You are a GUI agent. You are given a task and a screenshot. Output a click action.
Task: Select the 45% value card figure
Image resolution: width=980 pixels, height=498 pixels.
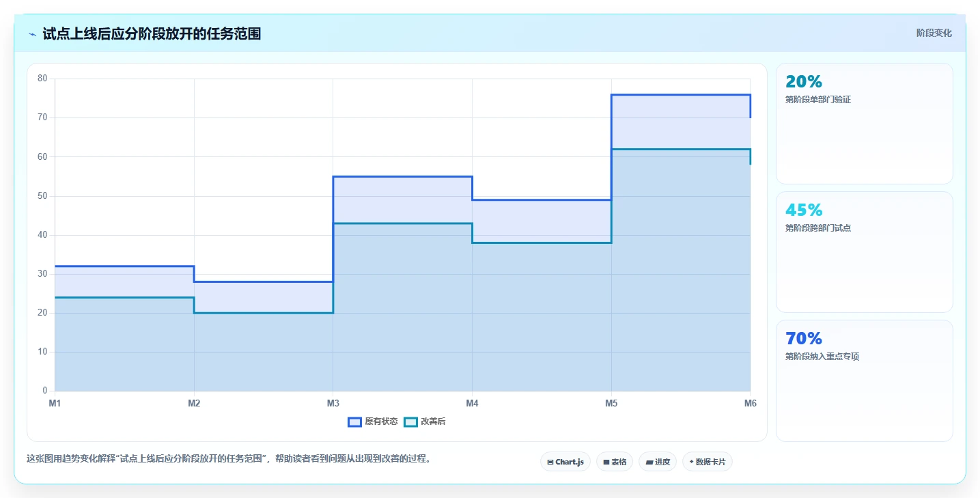pos(804,210)
